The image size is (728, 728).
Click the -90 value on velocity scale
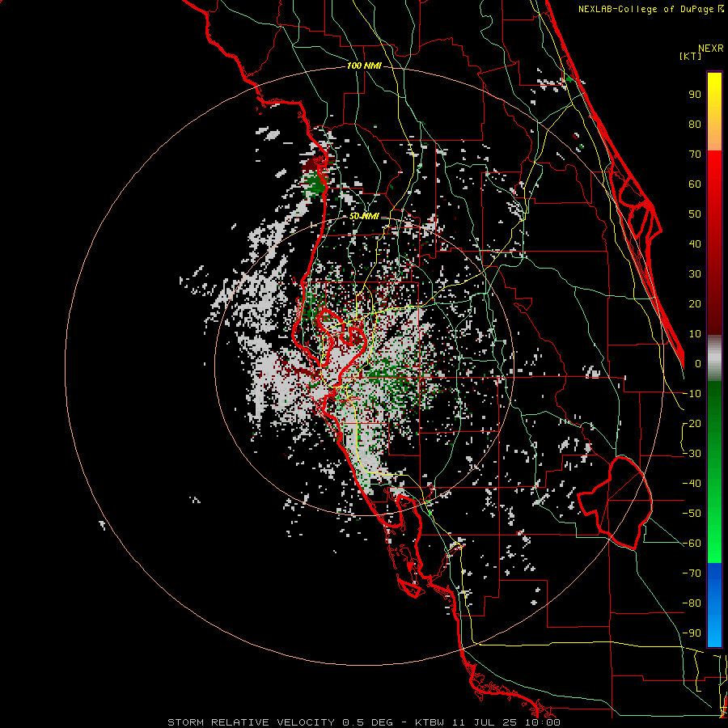tap(692, 633)
